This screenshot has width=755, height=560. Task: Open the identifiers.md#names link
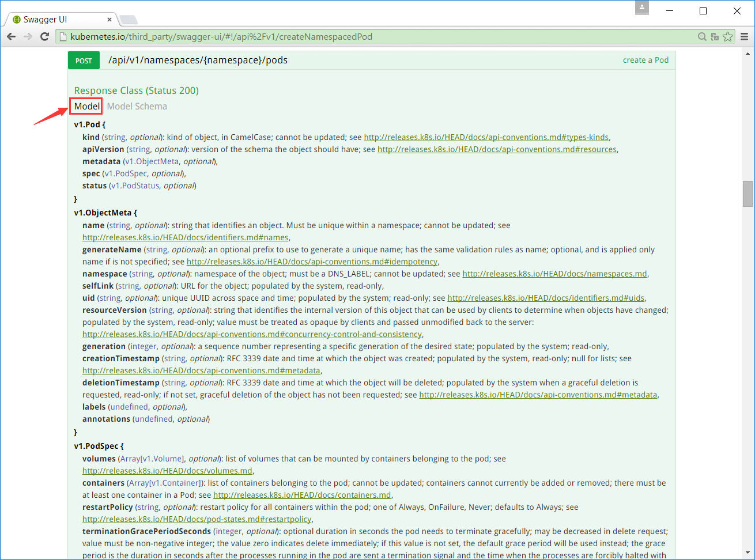pos(185,237)
